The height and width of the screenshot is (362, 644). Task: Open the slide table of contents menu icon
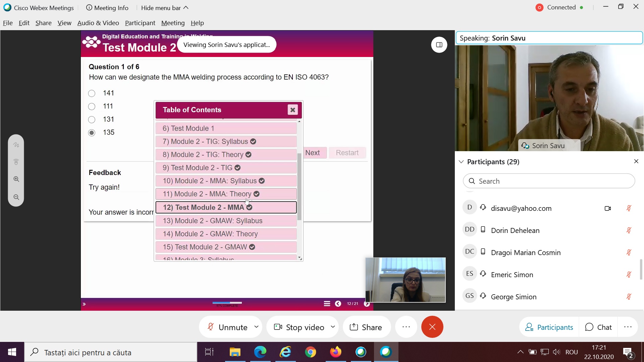point(327,304)
